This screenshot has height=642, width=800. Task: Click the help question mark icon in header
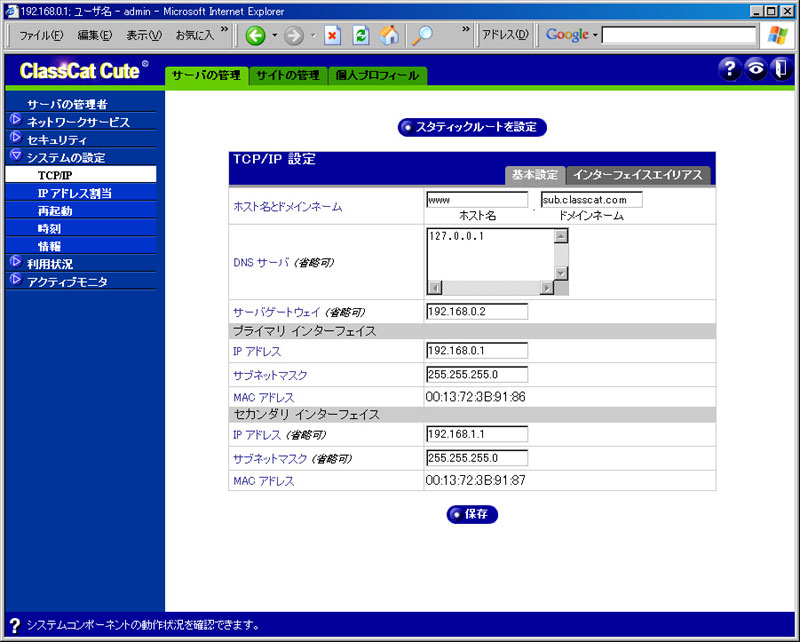[730, 69]
